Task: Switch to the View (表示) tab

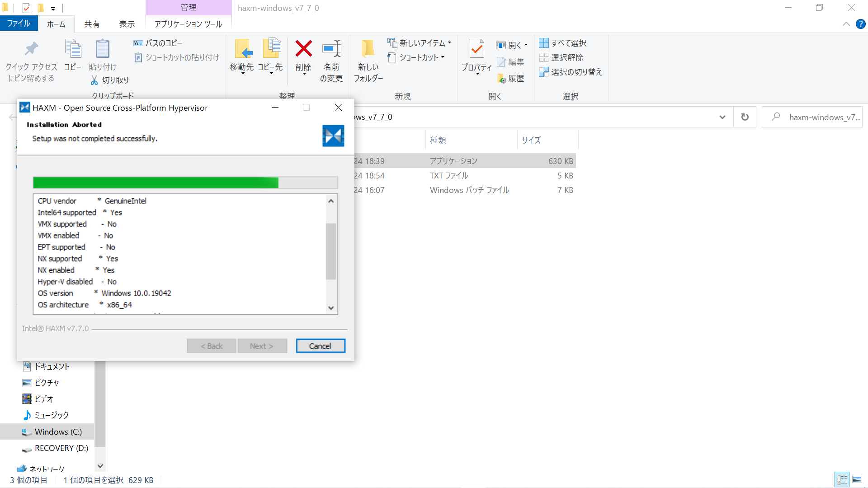Action: point(127,24)
